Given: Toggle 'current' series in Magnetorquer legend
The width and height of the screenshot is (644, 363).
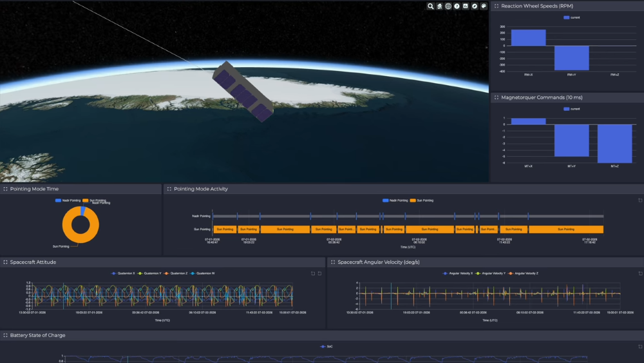Looking at the screenshot, I should (572, 109).
